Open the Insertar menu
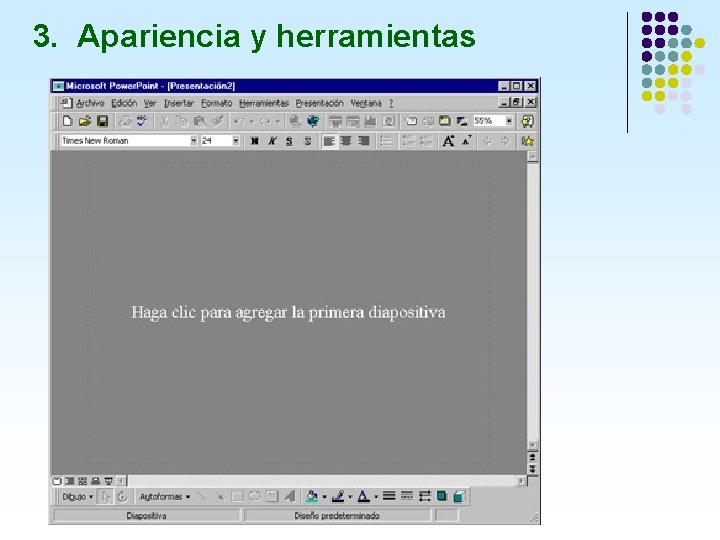 (179, 103)
